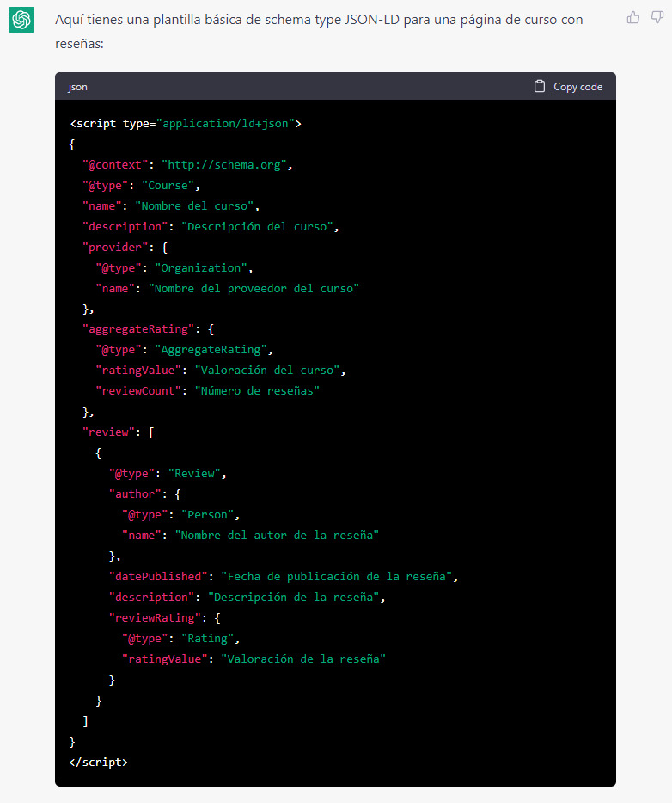Image resolution: width=672 pixels, height=803 pixels.
Task: Click the opening script type line
Action: 186,124
